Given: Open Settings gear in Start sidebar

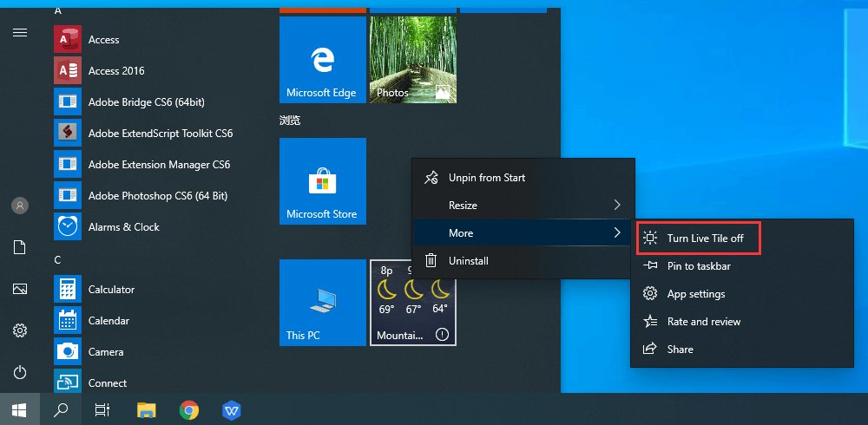Looking at the screenshot, I should tap(20, 331).
